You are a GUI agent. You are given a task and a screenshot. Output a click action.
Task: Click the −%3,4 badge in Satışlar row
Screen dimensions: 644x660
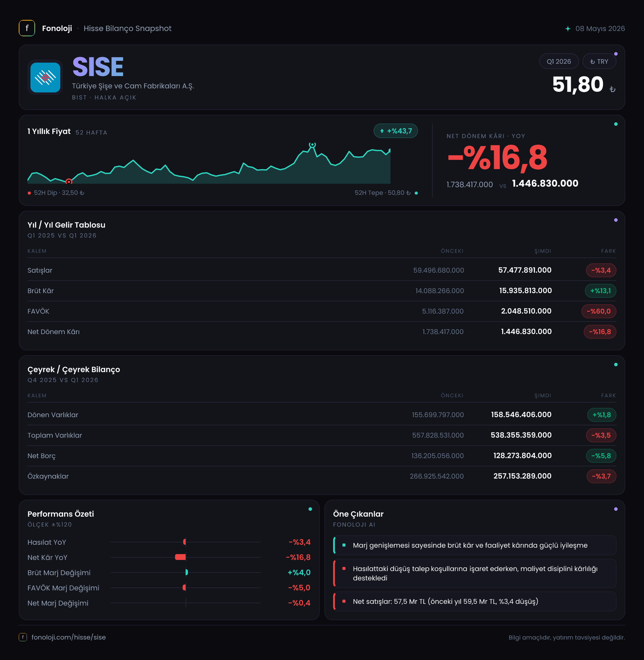coord(601,270)
